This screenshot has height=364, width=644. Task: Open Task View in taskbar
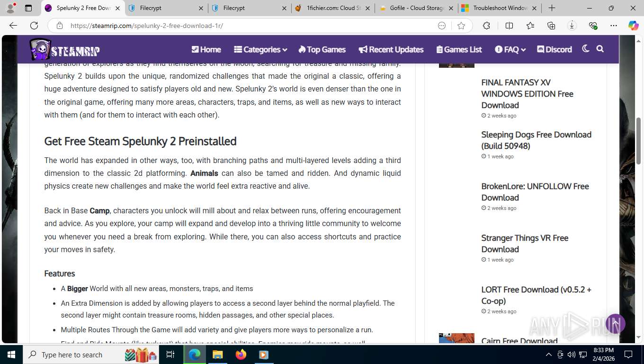point(171,355)
